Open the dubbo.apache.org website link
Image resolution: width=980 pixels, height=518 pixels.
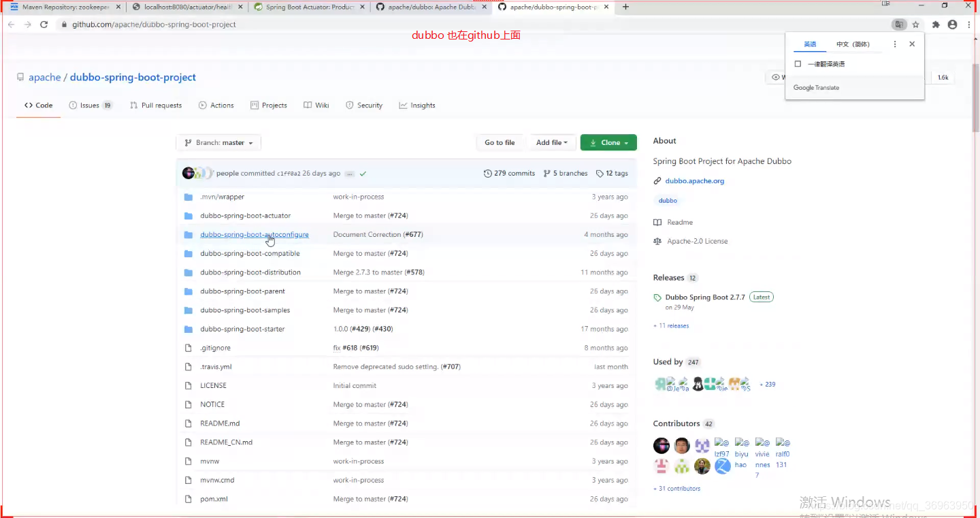tap(695, 181)
